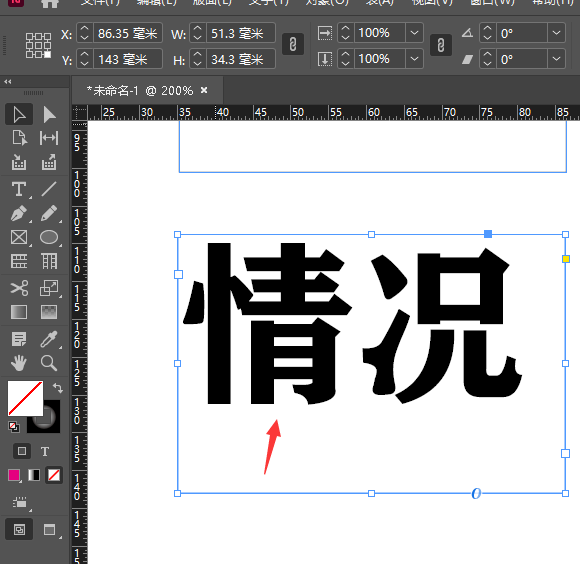This screenshot has width=580, height=564.
Task: Click the height field 34.3 毫米
Action: point(241,59)
